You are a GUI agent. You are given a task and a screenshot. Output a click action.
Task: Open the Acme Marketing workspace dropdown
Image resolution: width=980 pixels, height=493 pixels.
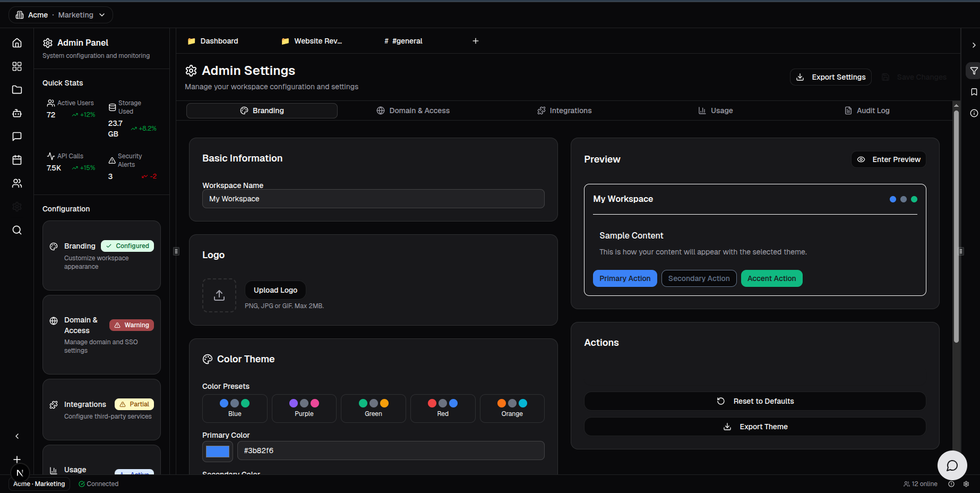tap(61, 15)
